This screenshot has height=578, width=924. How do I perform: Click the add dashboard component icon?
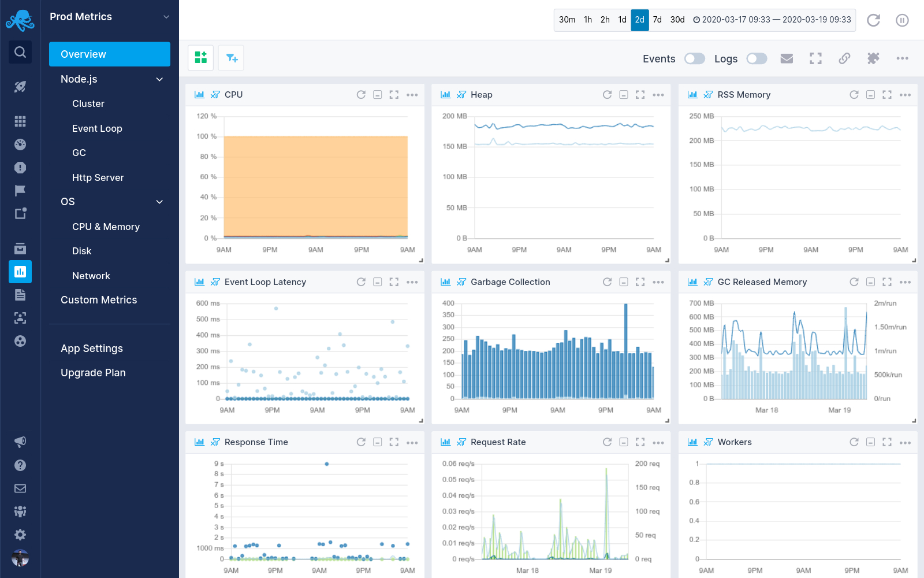point(200,58)
